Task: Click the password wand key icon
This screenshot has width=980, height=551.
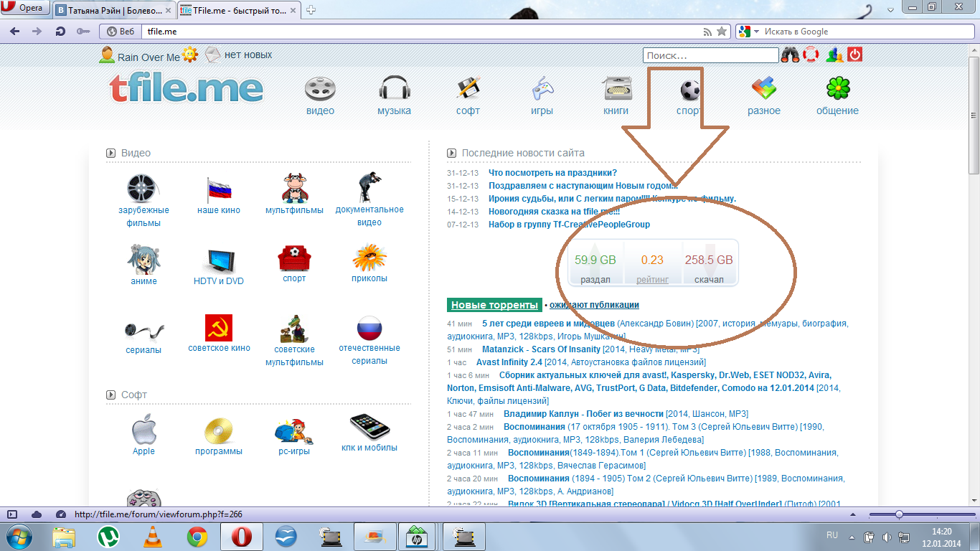Action: [83, 32]
